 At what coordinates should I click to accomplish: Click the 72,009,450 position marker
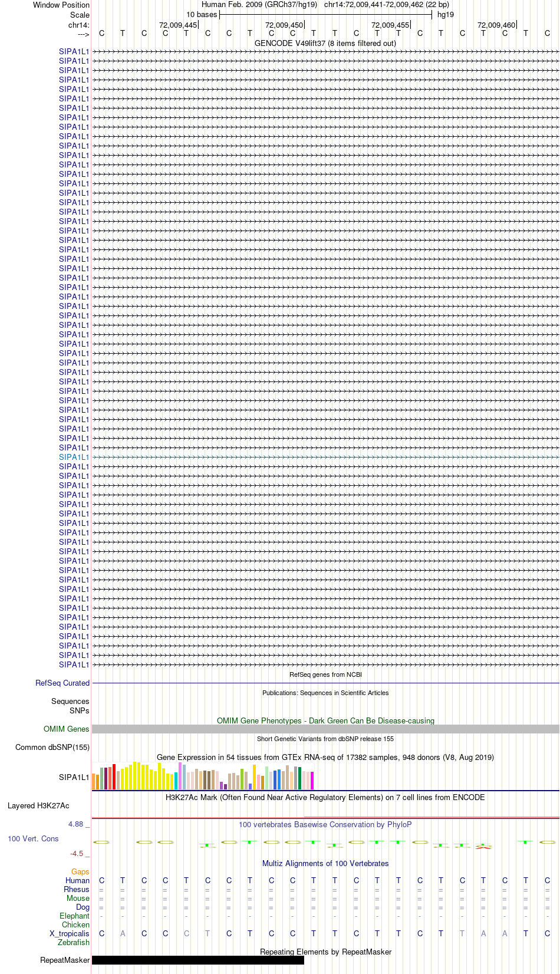tap(284, 25)
